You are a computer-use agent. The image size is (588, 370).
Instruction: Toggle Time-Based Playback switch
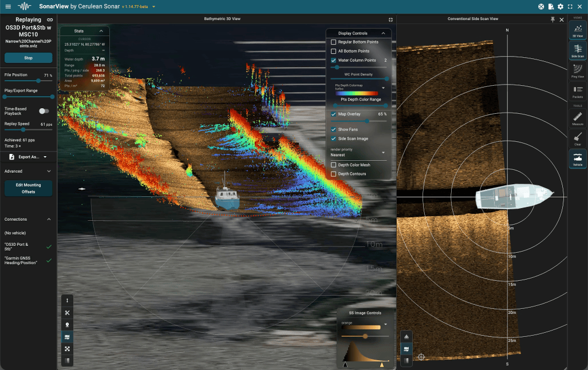click(x=44, y=111)
